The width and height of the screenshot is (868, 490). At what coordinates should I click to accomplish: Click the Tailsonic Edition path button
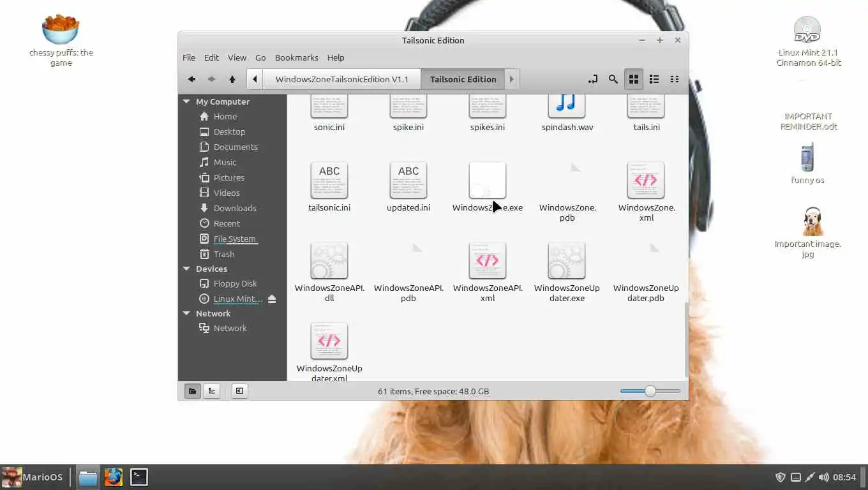pos(463,79)
